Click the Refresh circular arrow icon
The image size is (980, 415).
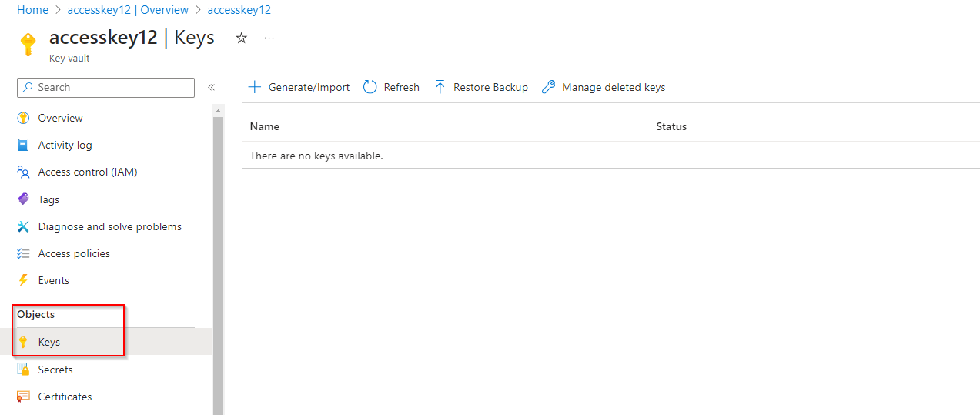tap(370, 87)
